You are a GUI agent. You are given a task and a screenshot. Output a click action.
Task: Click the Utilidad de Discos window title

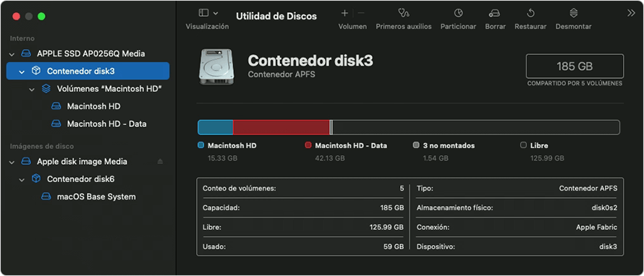coord(276,17)
